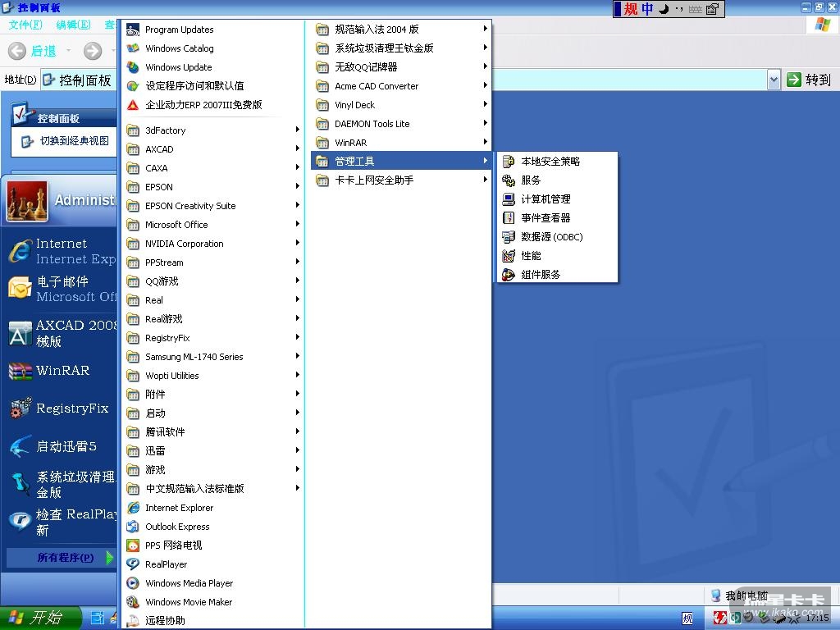Select the 管理工具 menu entry
The image size is (840, 630).
(401, 161)
